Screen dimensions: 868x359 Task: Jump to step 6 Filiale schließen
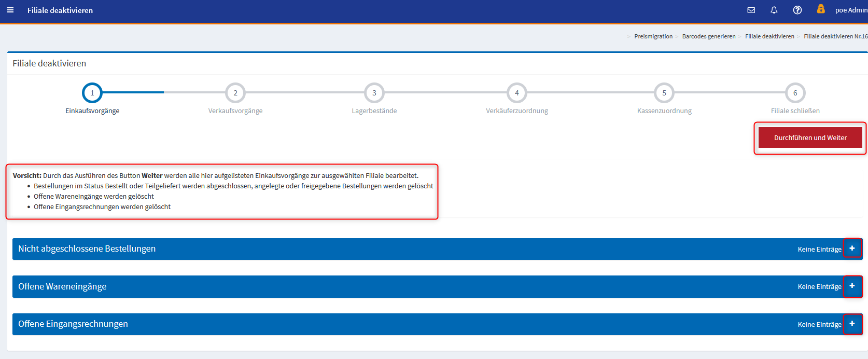tap(795, 93)
